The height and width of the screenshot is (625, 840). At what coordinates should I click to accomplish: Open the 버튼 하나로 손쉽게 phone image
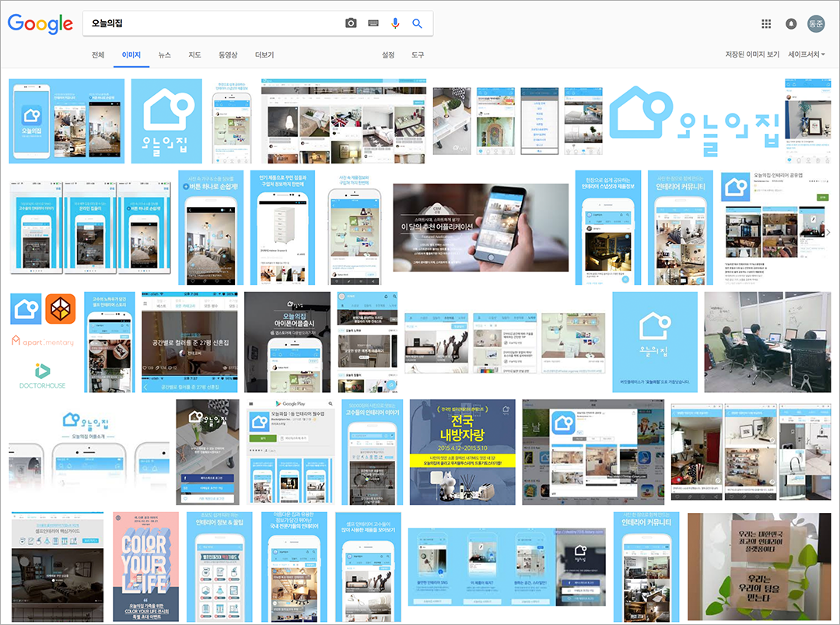point(211,228)
